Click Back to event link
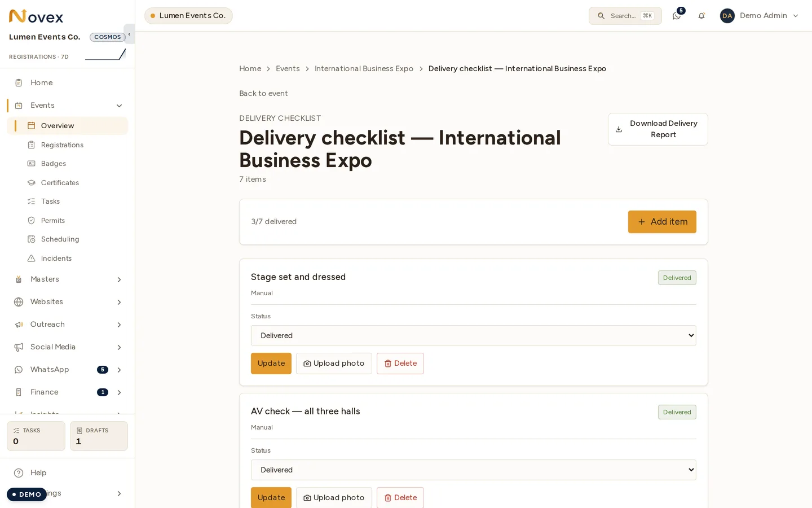The height and width of the screenshot is (508, 812). click(263, 94)
